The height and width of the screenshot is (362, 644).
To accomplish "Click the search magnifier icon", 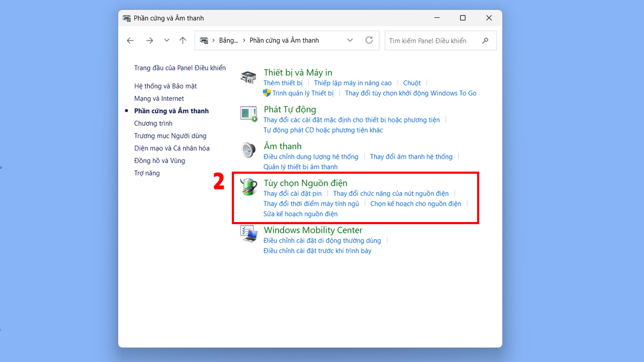I will [x=485, y=40].
